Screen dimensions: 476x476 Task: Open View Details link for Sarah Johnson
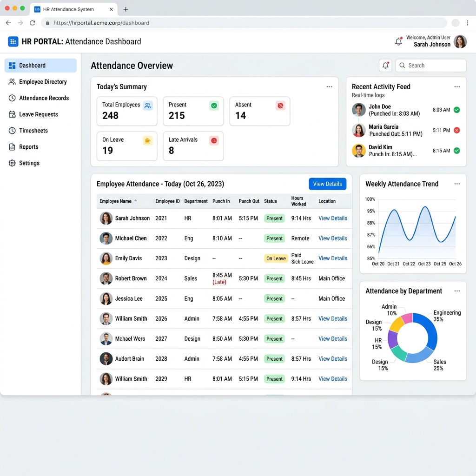coord(333,218)
